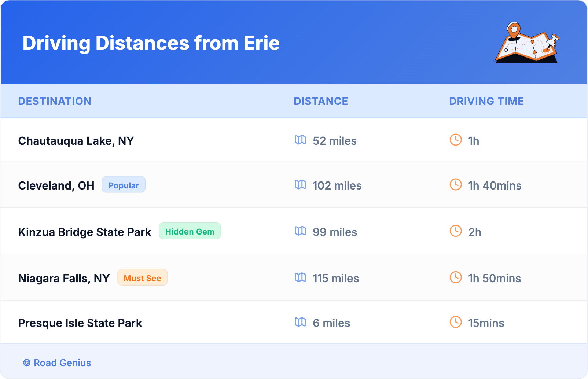The image size is (588, 379).
Task: Open the Road Genius footer link
Action: click(57, 363)
